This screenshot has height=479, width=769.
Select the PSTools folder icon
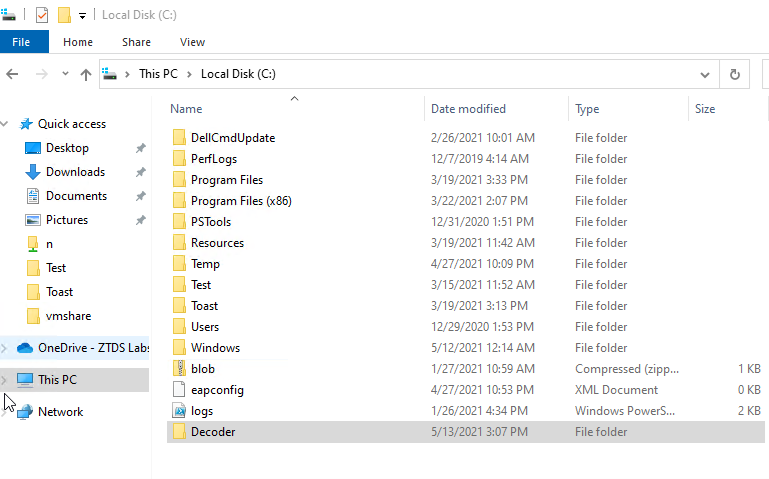tap(179, 222)
